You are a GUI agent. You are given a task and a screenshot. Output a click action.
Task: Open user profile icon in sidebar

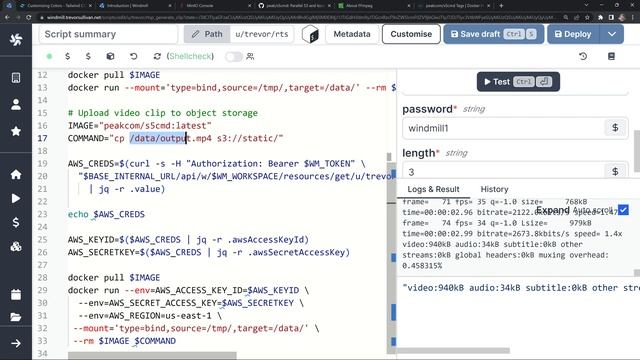16,105
